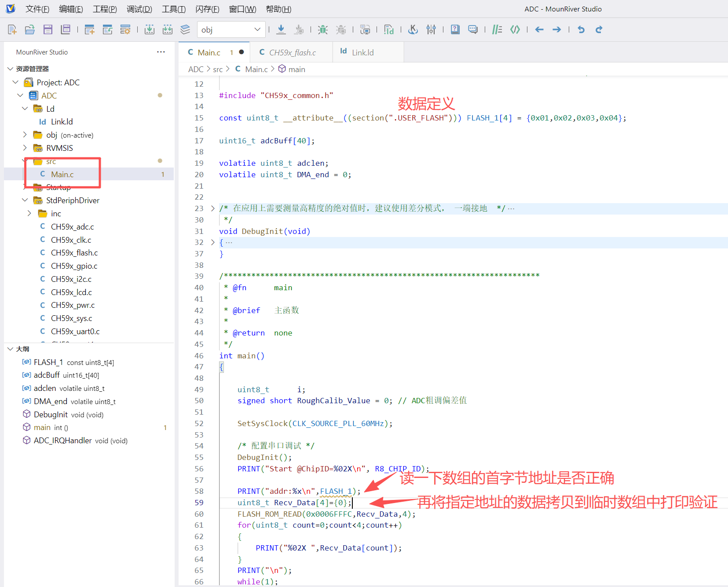Navigate back with the left arrow icon
This screenshot has width=728, height=587.
click(x=539, y=29)
